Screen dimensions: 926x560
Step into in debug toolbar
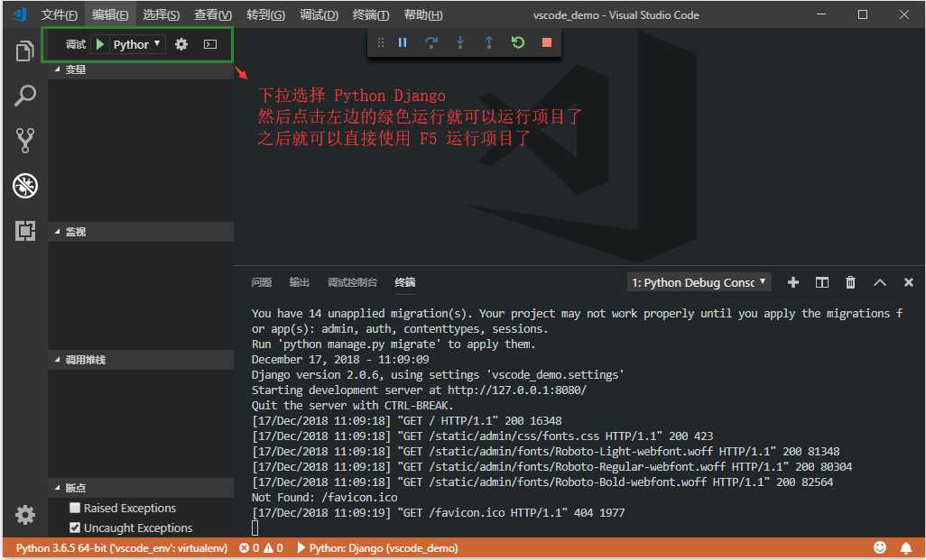point(460,42)
